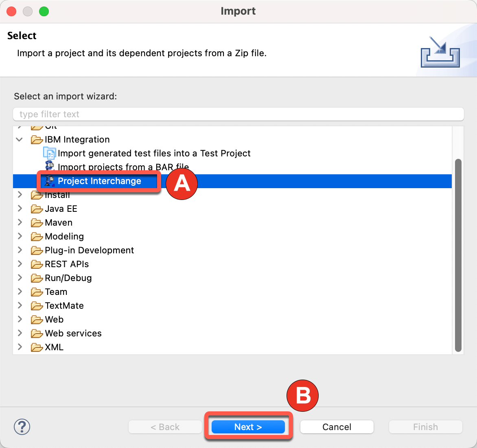This screenshot has width=477, height=448.
Task: Click the Import generated test files wizard icon
Action: 49,153
